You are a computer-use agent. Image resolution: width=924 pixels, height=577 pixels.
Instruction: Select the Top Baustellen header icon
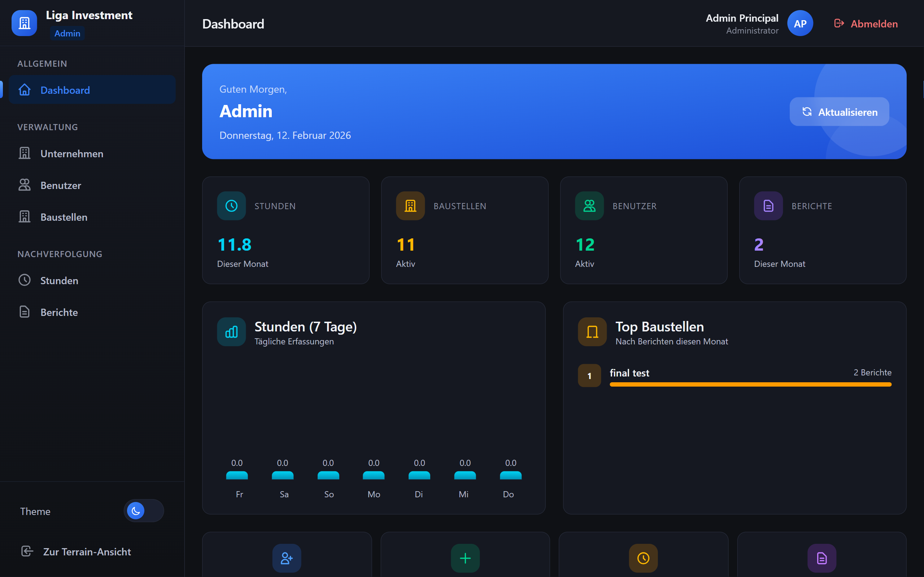point(592,332)
